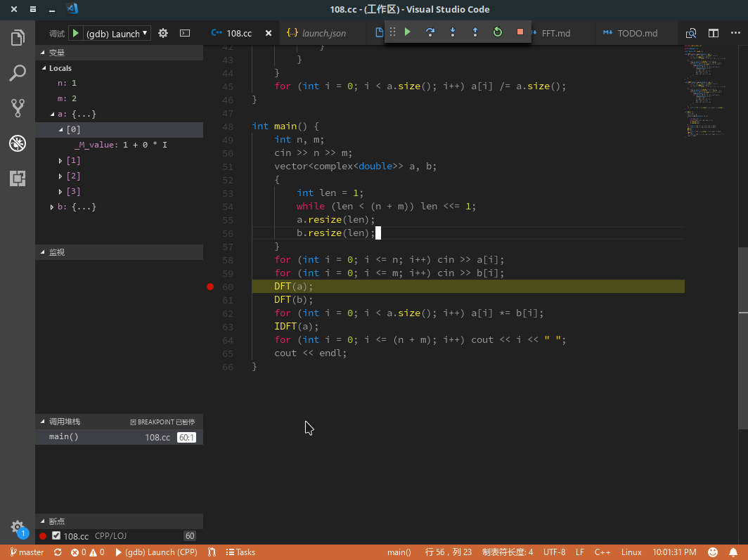Click Continue in the debug toolbar
Image resolution: width=748 pixels, height=560 pixels.
click(408, 32)
